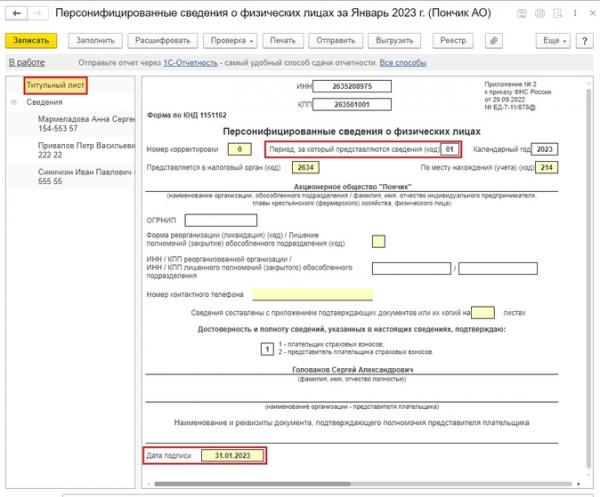Screen dimensions: 600x497
Task: Select Титульный лист section
Action: [x=55, y=85]
